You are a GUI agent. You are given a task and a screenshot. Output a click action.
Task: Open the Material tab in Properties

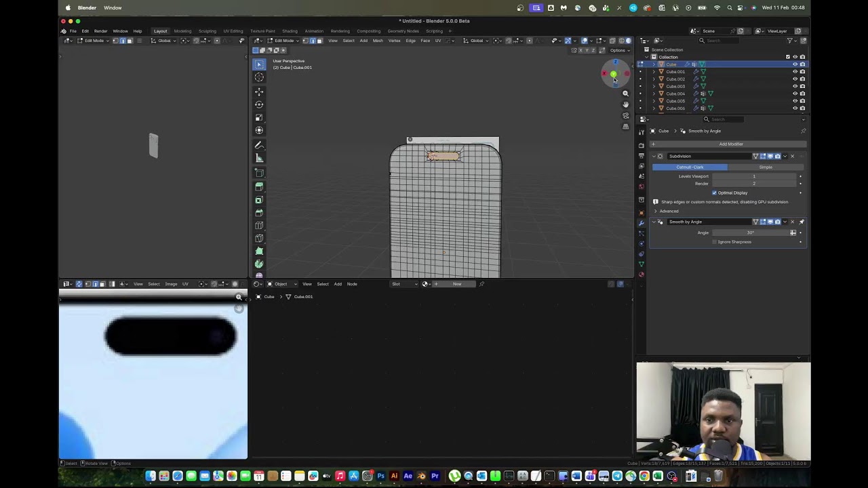point(642,274)
